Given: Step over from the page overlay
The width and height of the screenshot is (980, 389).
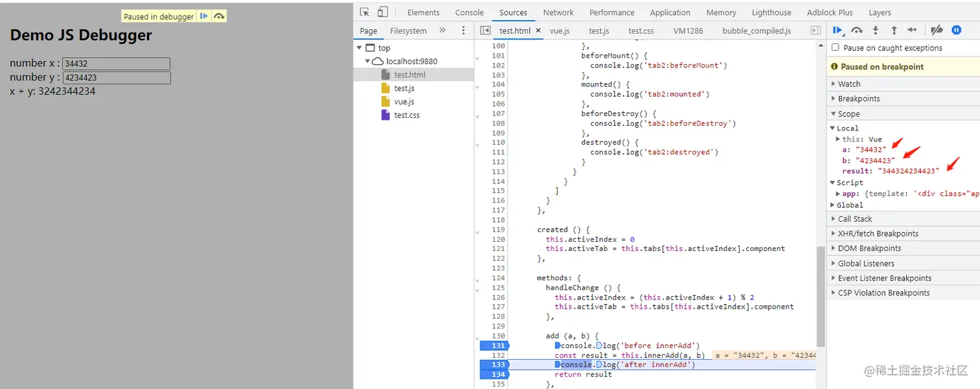Looking at the screenshot, I should pyautogui.click(x=219, y=16).
